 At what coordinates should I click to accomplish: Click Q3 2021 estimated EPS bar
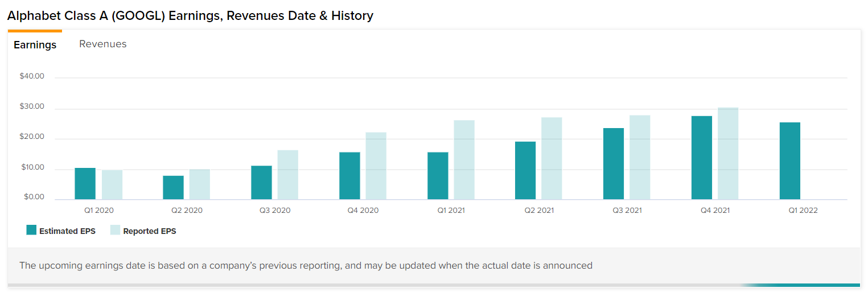pyautogui.click(x=614, y=164)
